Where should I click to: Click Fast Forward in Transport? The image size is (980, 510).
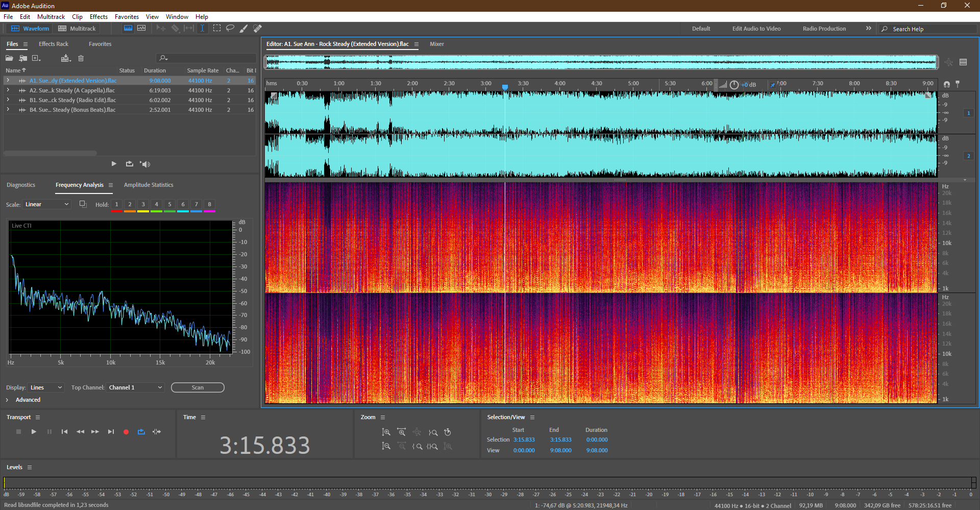tap(95, 432)
